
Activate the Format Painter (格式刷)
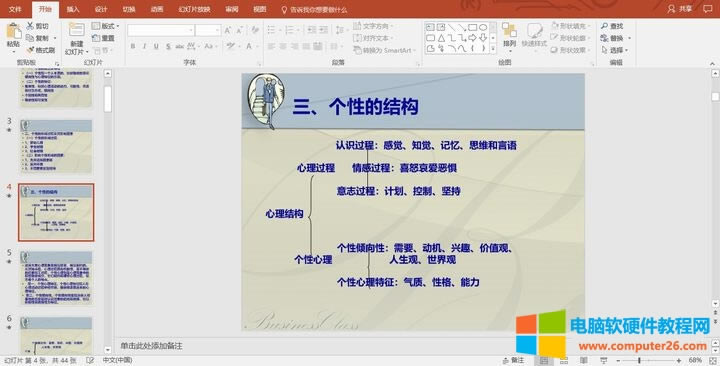(x=41, y=50)
